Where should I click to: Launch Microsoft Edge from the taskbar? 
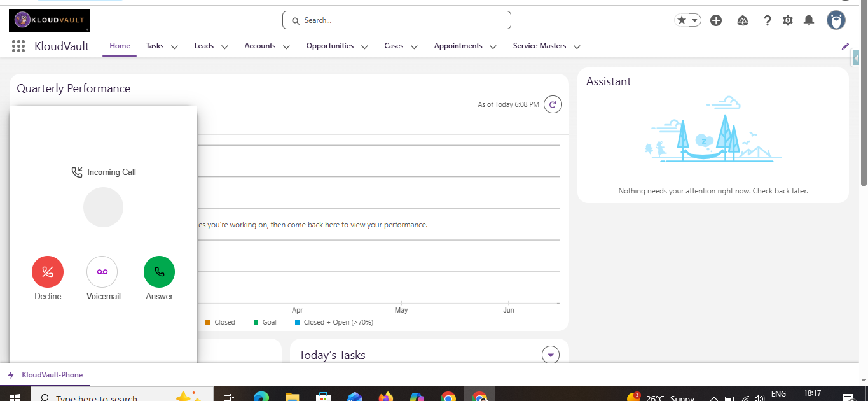(261, 396)
